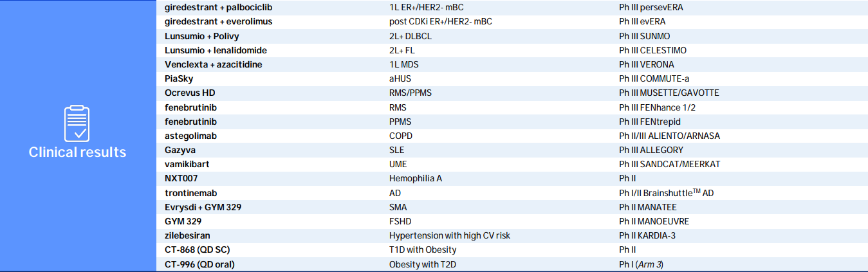This screenshot has width=868, height=272.
Task: Select 'giredestrant + palbociclib' row name
Action: pos(219,8)
